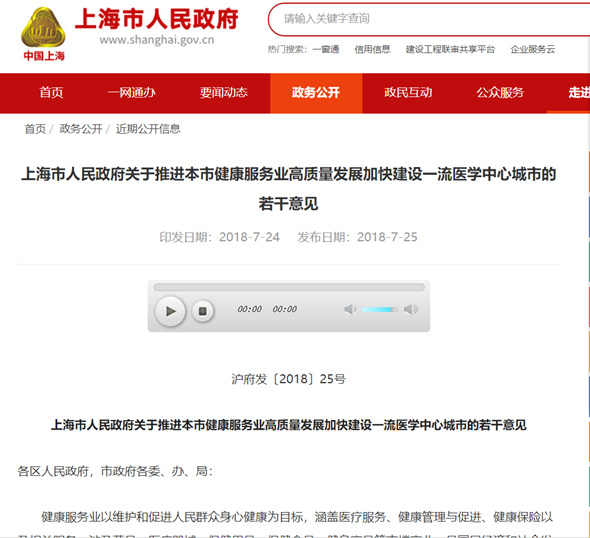Click the Shanghai government emblem logo
This screenshot has height=538, width=590.
point(44,34)
